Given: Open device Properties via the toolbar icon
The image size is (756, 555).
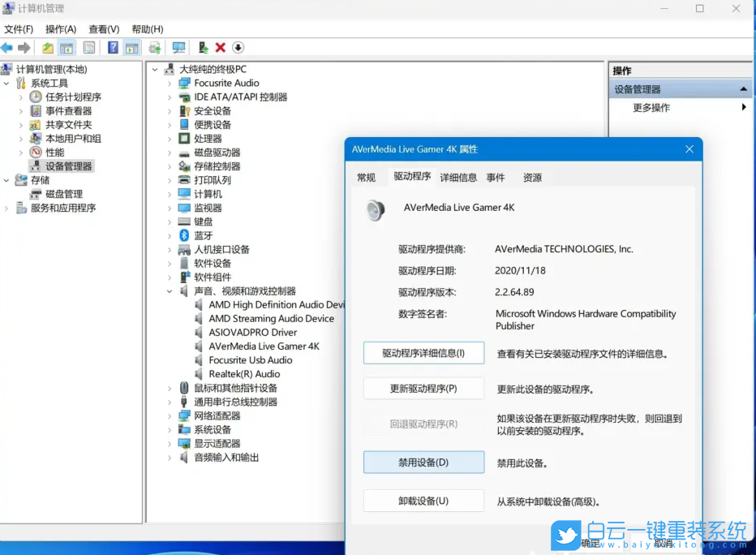Looking at the screenshot, I should (x=89, y=47).
